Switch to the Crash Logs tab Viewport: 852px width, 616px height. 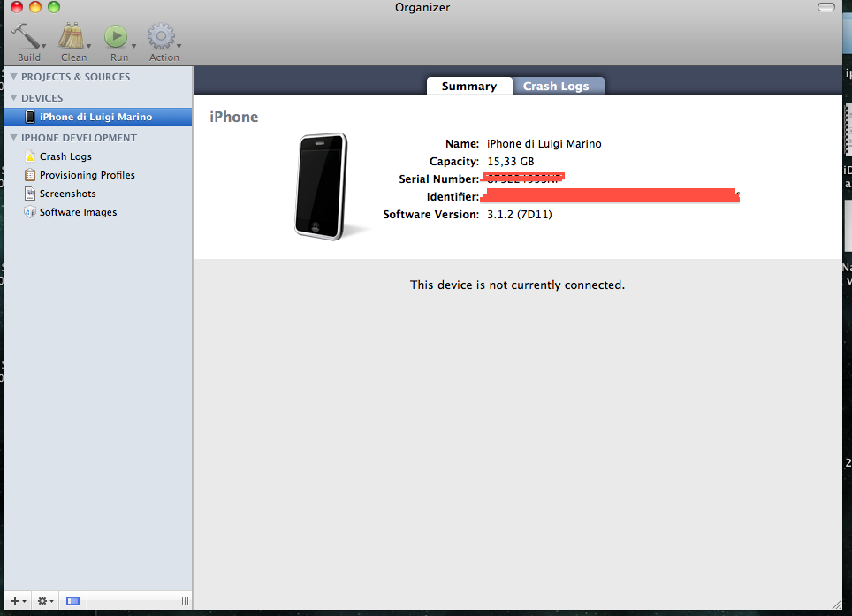tap(557, 86)
